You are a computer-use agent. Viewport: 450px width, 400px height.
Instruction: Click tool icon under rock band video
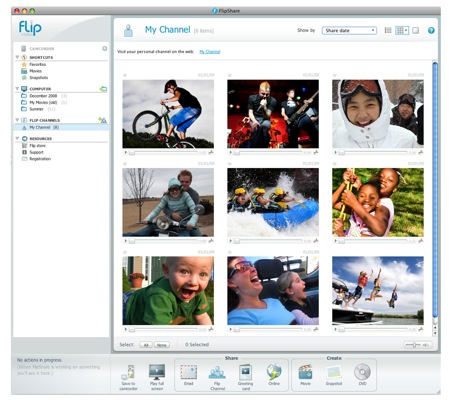pos(316,153)
